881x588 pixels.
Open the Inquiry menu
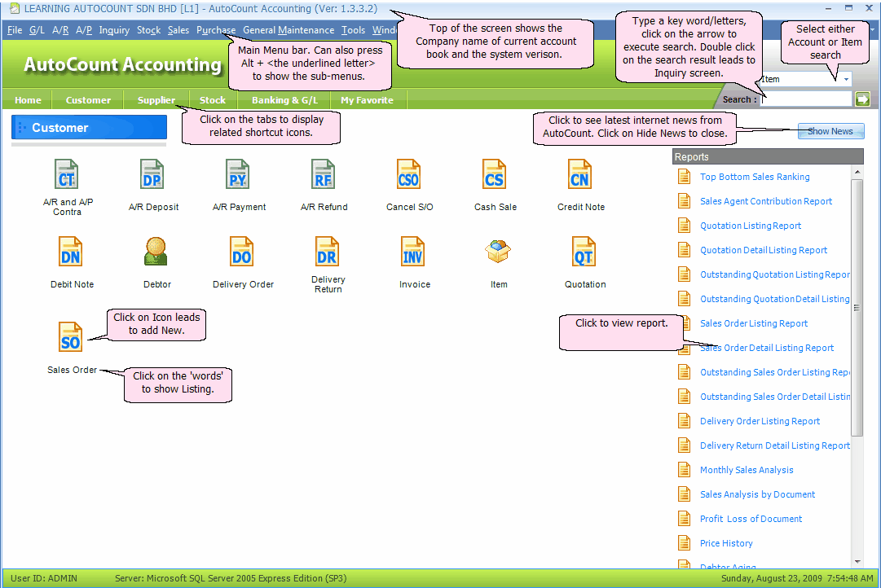coord(114,30)
